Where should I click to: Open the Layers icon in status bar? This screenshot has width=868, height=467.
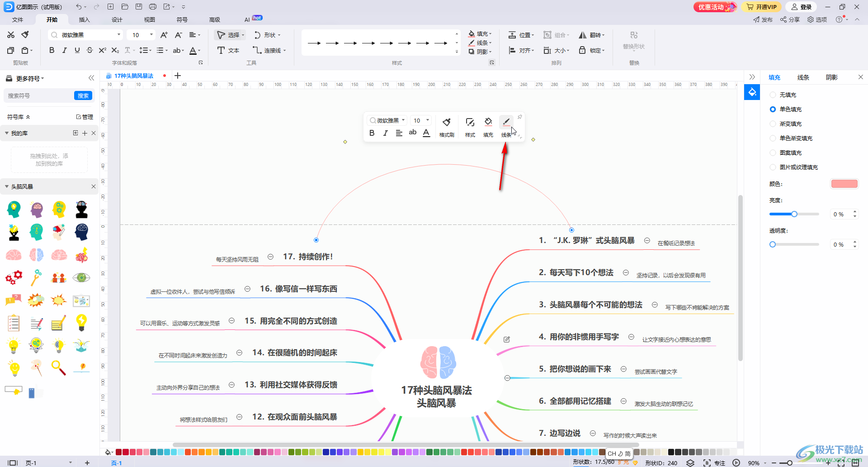coord(690,463)
